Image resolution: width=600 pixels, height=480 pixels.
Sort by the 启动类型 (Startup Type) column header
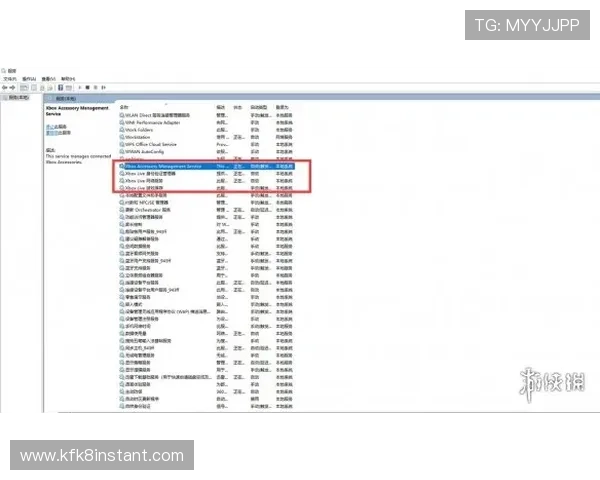(x=258, y=107)
